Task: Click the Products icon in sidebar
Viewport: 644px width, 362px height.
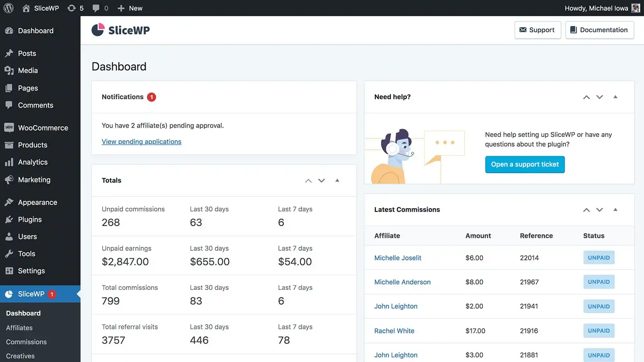Action: (x=9, y=145)
